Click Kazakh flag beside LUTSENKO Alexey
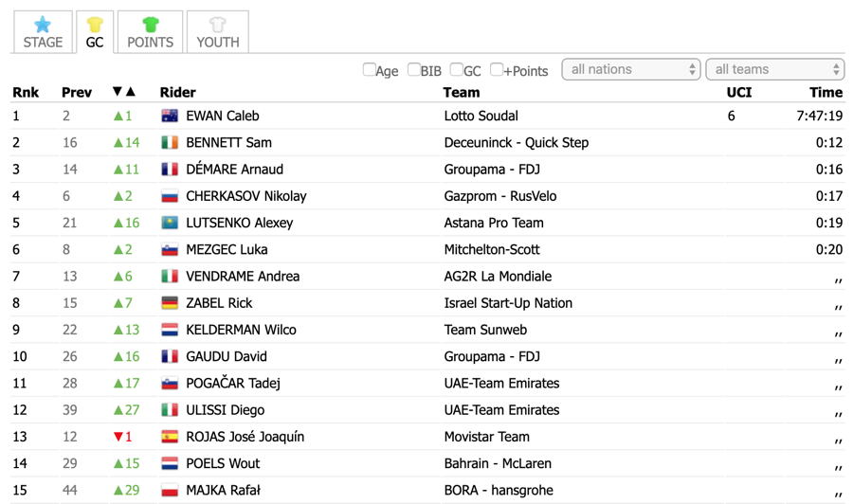 click(170, 223)
